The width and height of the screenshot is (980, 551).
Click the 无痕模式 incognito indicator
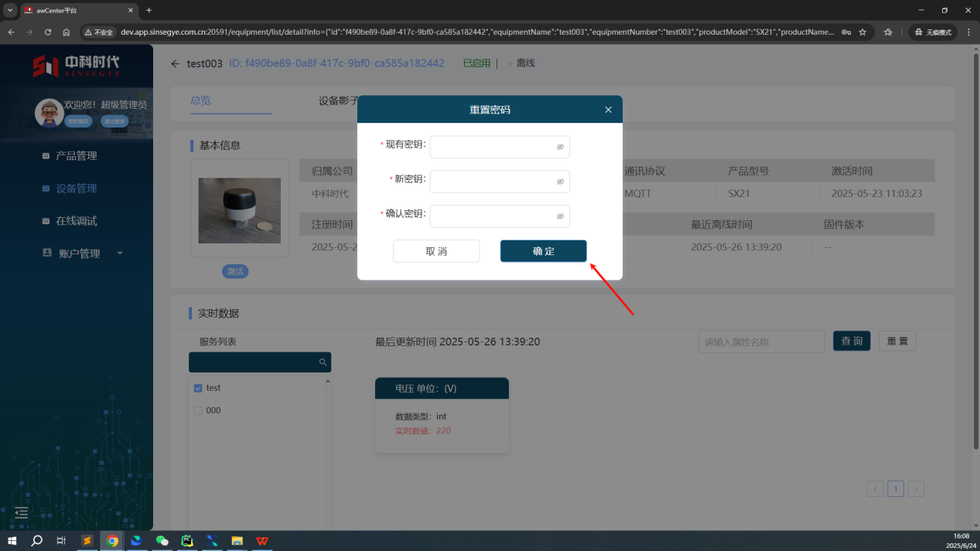point(933,32)
